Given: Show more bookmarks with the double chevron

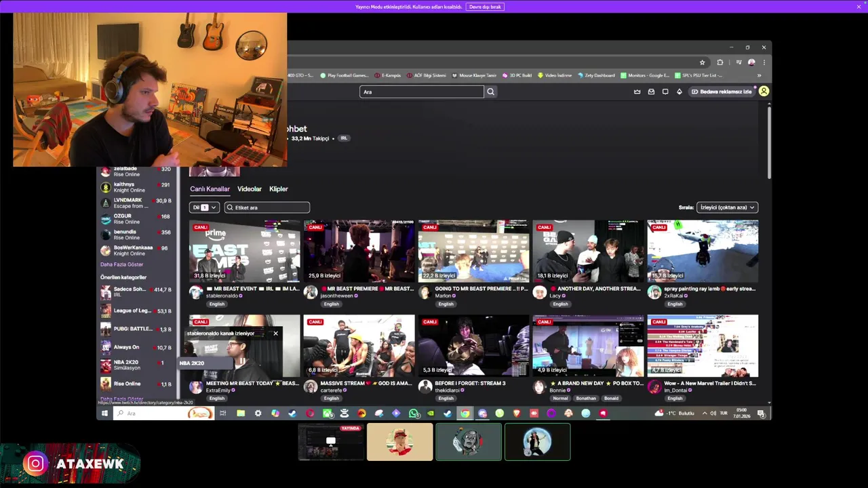Looking at the screenshot, I should click(759, 75).
